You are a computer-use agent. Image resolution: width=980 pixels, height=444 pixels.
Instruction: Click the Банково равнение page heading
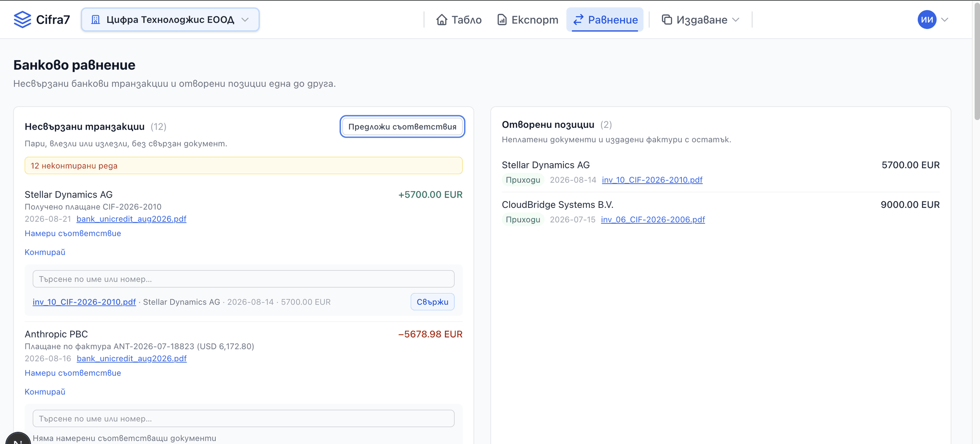pos(74,65)
